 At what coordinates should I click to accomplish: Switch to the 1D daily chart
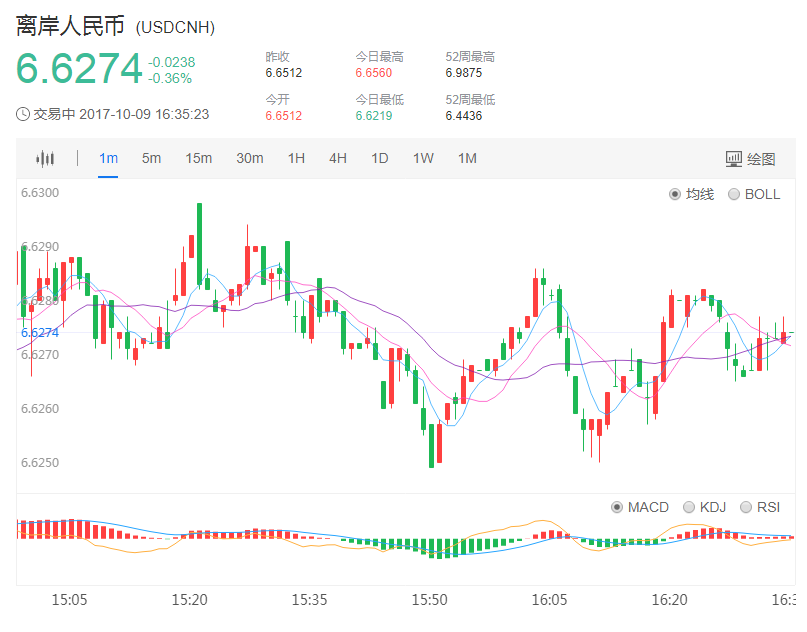click(x=379, y=158)
